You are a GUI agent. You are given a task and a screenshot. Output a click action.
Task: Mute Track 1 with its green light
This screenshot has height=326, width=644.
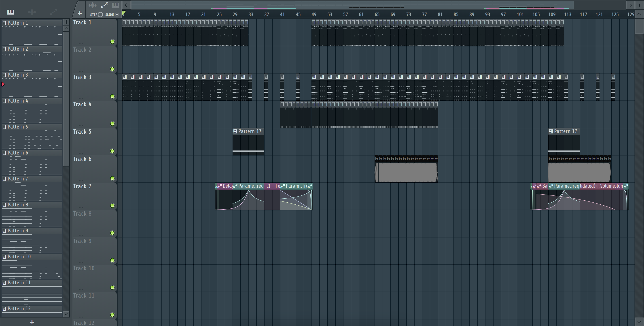[x=112, y=42]
